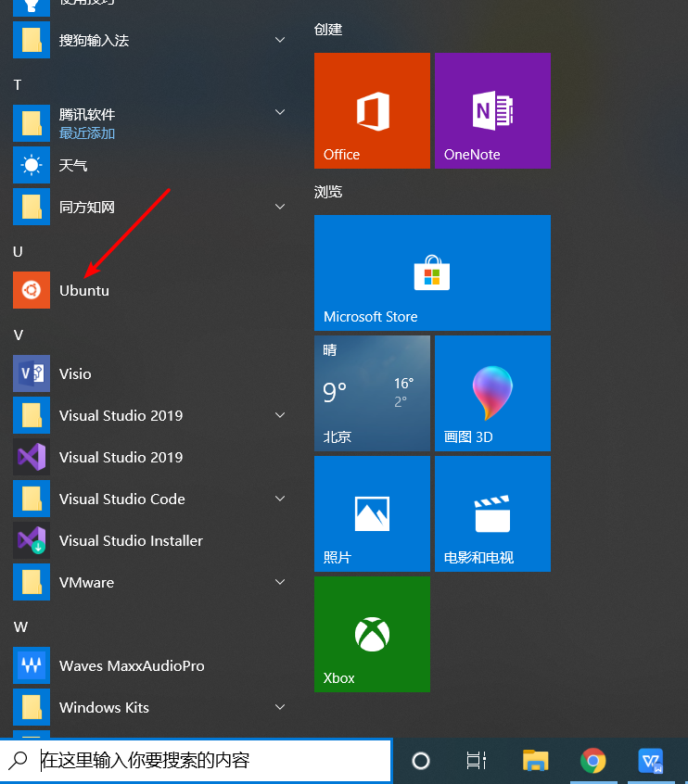The image size is (688, 784).
Task: Click the 最近添加 recently added label
Action: (x=87, y=133)
